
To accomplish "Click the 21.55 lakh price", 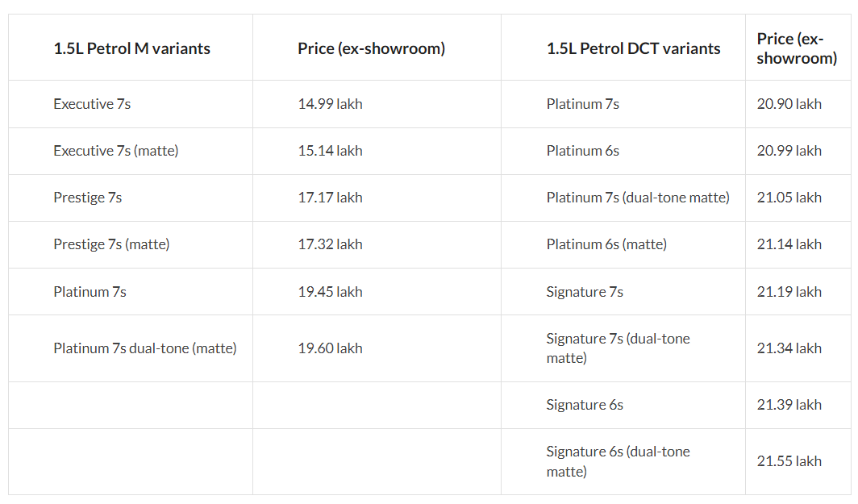I will (x=789, y=461).
